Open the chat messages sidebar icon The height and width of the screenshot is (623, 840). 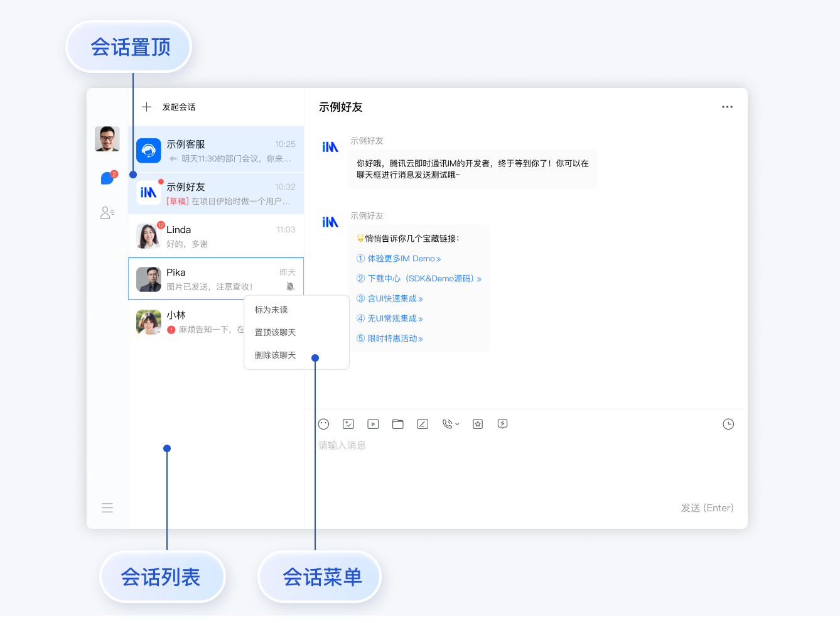pyautogui.click(x=108, y=178)
